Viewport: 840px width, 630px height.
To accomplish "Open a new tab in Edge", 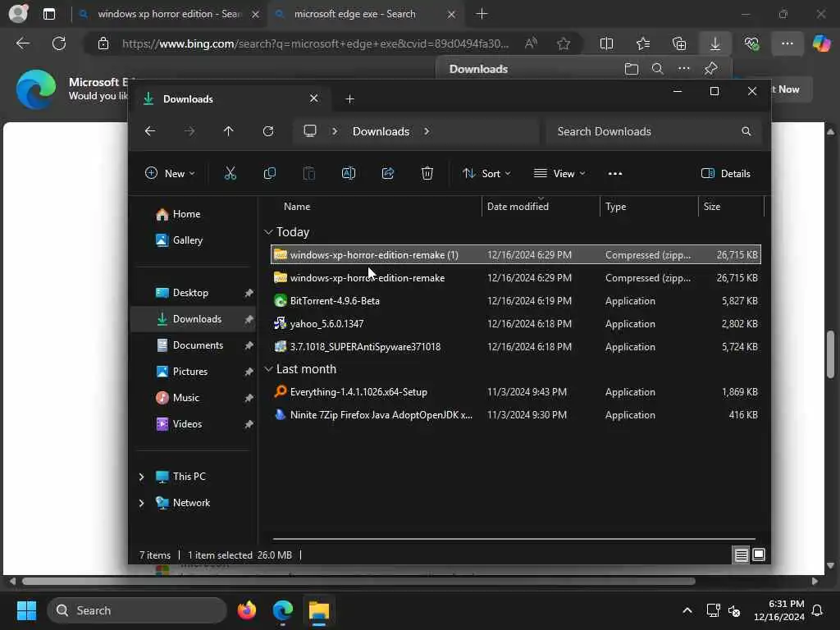I will coord(482,14).
